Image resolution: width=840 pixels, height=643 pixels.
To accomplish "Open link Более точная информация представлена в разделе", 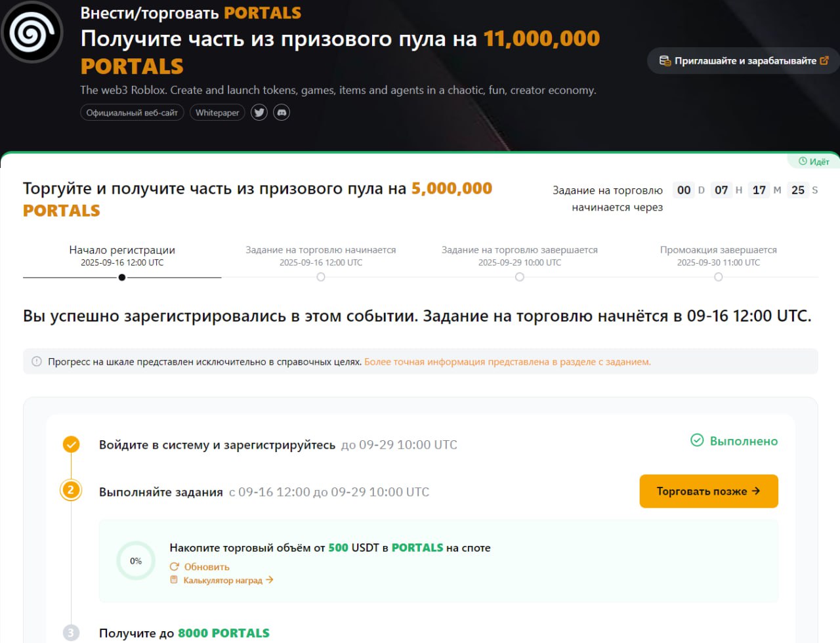I will (507, 362).
